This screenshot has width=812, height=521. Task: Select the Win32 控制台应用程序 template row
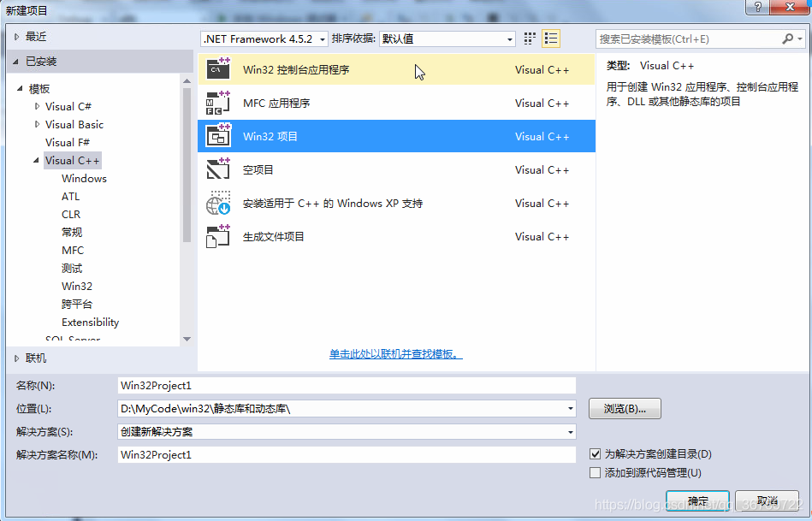[396, 69]
